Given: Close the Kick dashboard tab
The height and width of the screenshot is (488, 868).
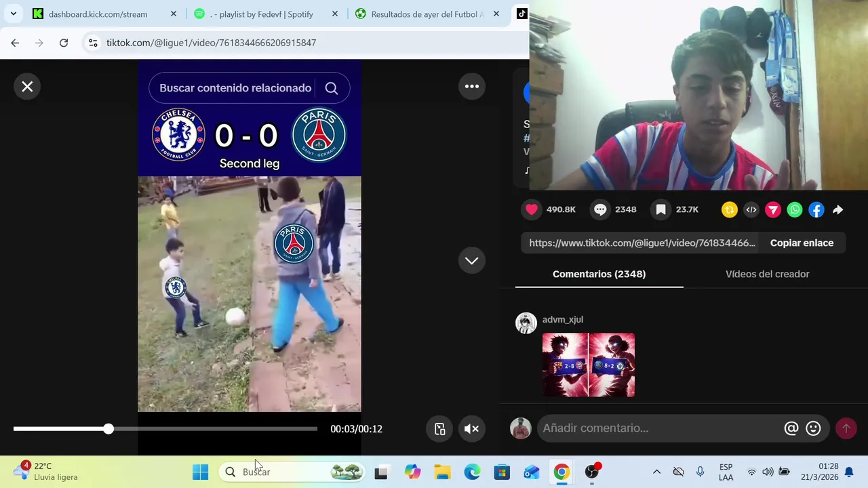Looking at the screenshot, I should 174,14.
